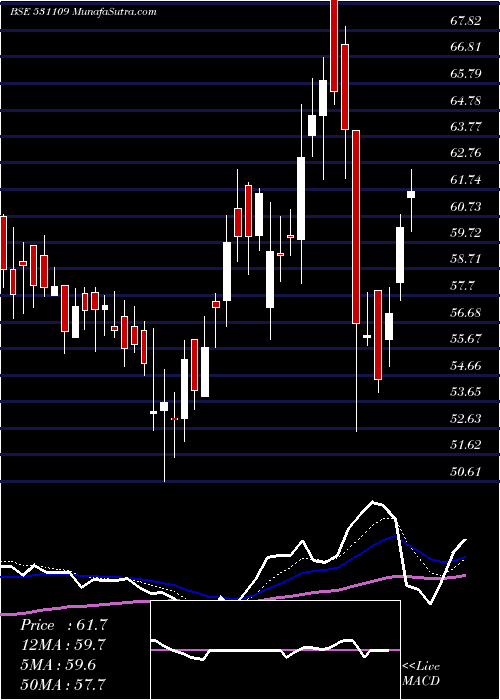Click the tall red candlestick falling to 56.68
Screen dimensions: 500x700
click(356, 227)
